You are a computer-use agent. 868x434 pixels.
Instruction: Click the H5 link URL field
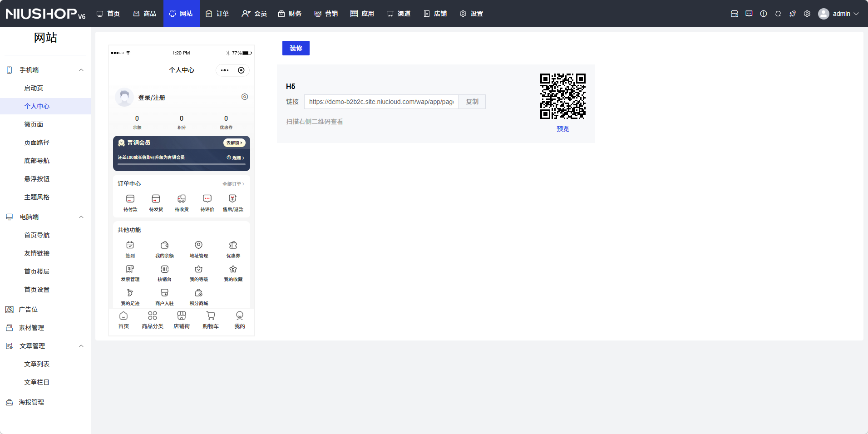coord(381,102)
